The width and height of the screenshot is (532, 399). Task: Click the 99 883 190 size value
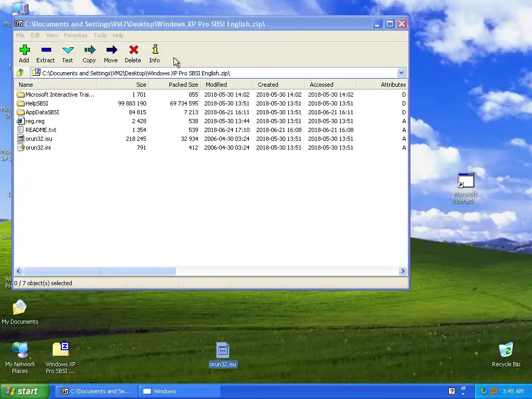point(132,103)
